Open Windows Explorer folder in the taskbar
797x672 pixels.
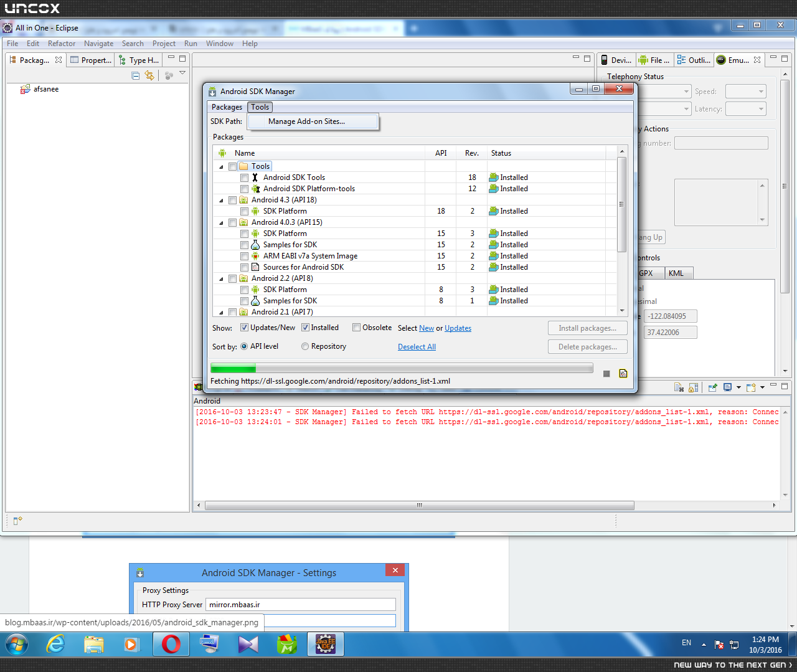click(x=94, y=644)
